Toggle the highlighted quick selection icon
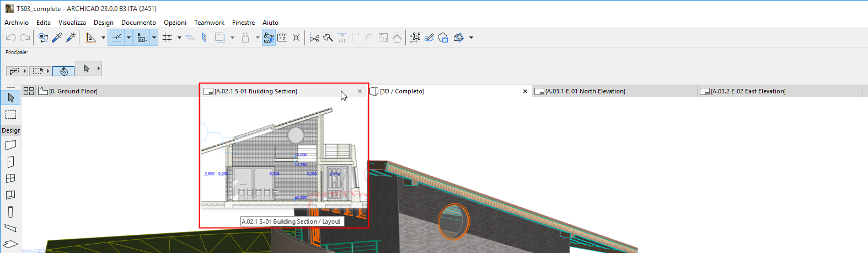Viewport: 868px width, 253px height. pyautogui.click(x=269, y=38)
